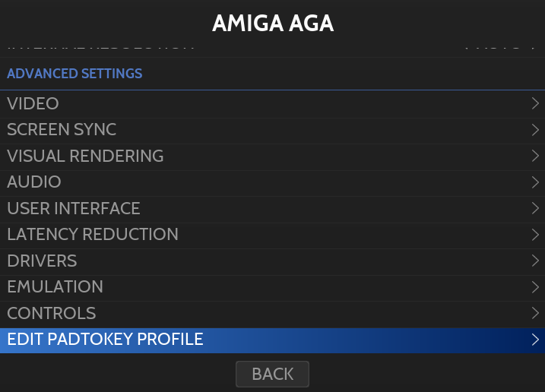This screenshot has height=392, width=545.
Task: Click the Visual Rendering chevron arrow
Action: [535, 156]
